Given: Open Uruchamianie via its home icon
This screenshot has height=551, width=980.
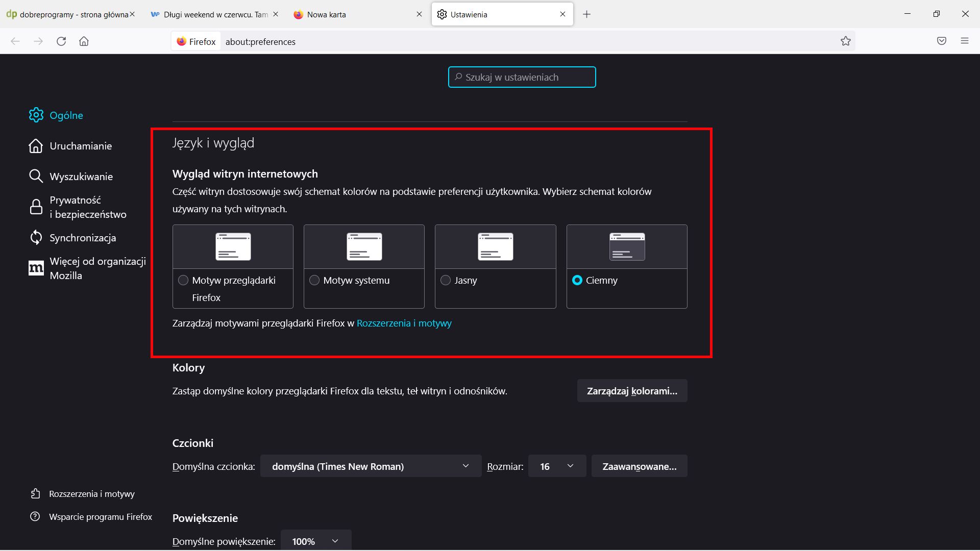Looking at the screenshot, I should click(x=36, y=145).
